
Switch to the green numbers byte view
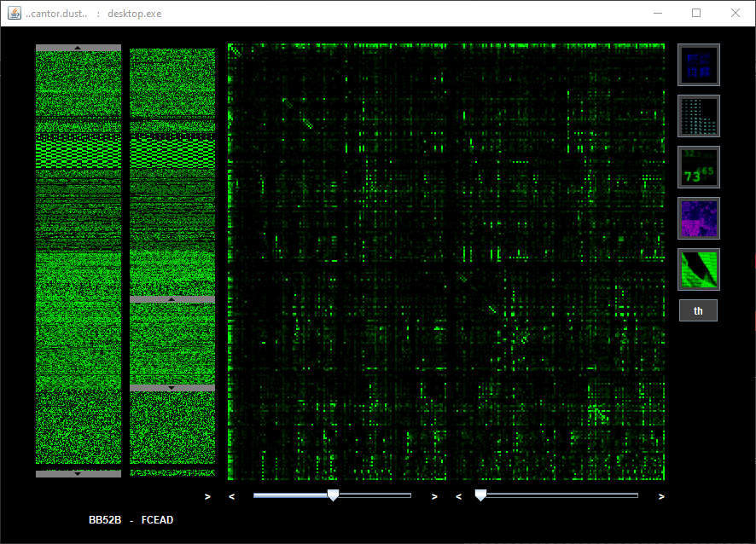coord(698,167)
